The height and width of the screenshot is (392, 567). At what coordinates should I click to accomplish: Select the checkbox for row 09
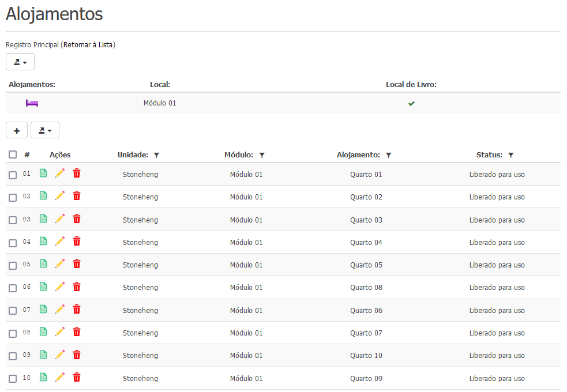13,356
